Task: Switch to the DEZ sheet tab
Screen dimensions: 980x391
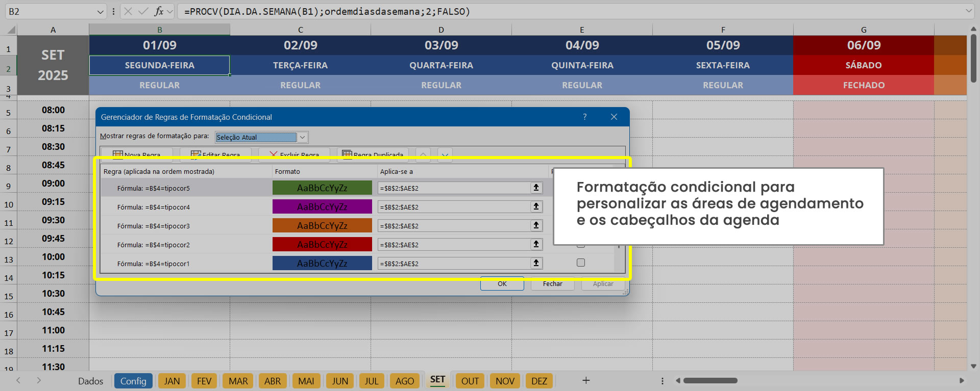Action: 539,381
